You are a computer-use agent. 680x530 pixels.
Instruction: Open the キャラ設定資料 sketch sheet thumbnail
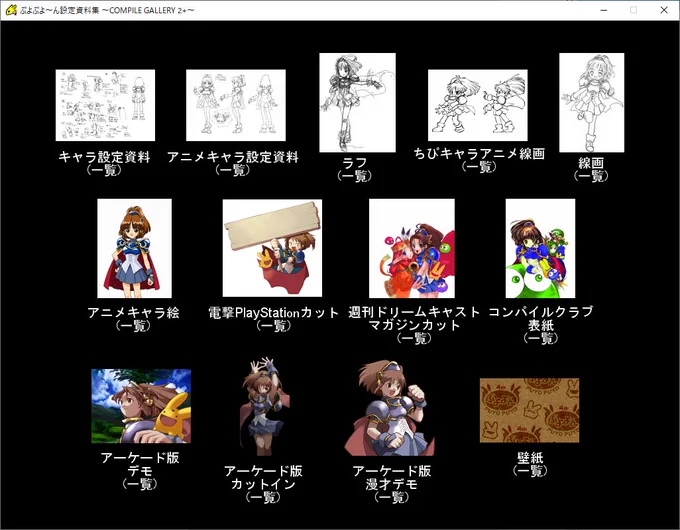coord(105,105)
